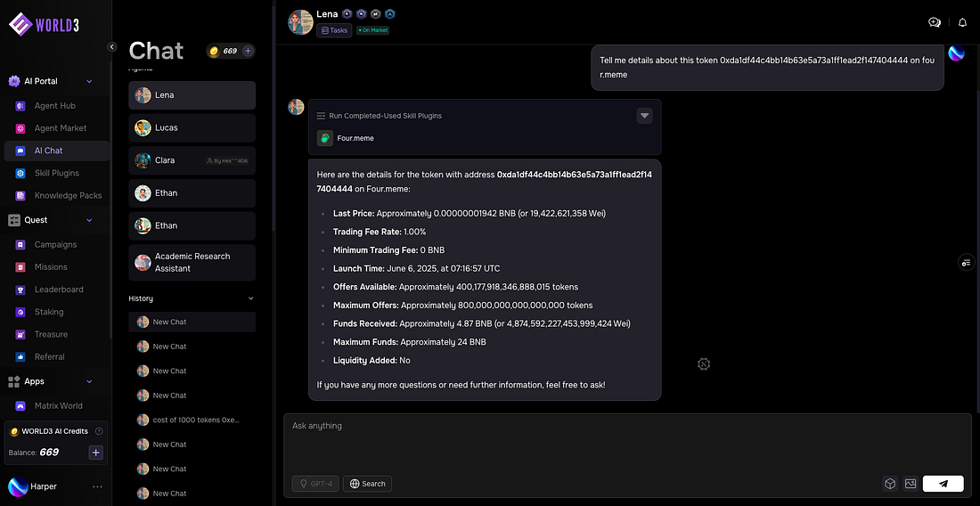Send message with the paper plane button
Viewport: 980px width, 506px height.
click(943, 484)
